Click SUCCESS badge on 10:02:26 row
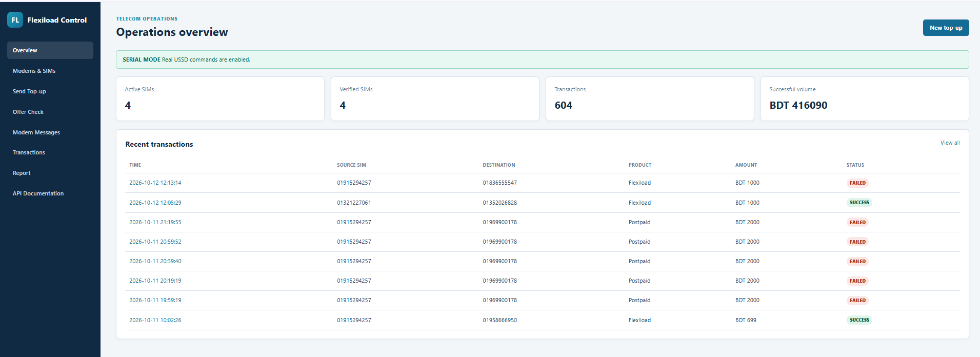The width and height of the screenshot is (980, 357). point(859,320)
